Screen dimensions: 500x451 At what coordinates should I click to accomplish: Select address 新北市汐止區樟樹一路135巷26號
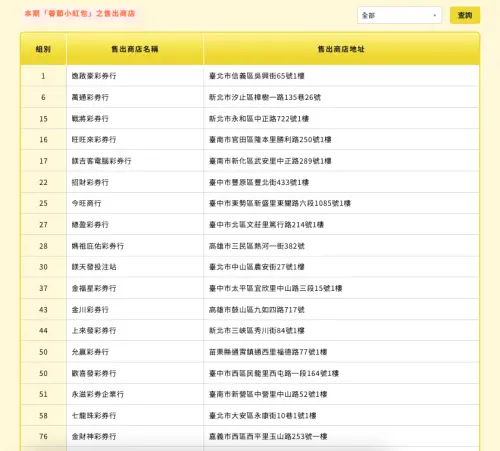click(x=265, y=97)
